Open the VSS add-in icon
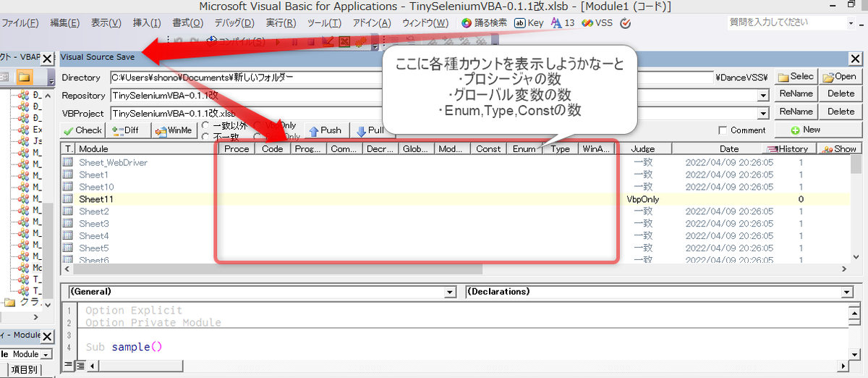This screenshot has width=868, height=378. [597, 22]
